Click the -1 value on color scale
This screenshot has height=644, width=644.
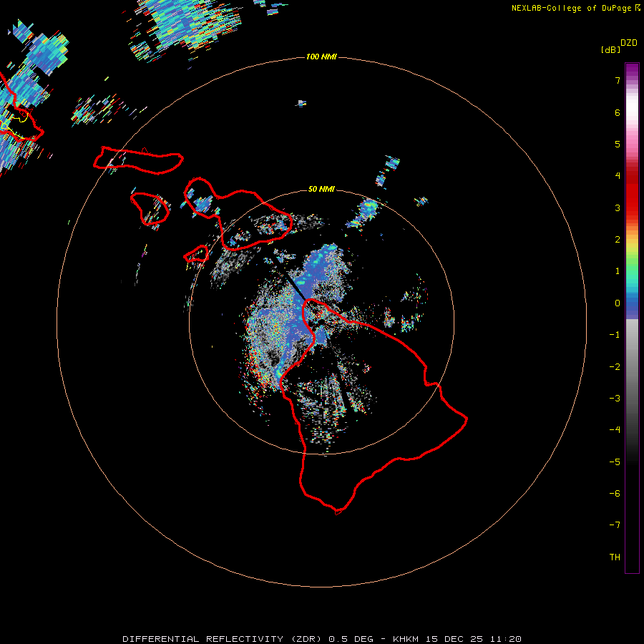tap(615, 335)
